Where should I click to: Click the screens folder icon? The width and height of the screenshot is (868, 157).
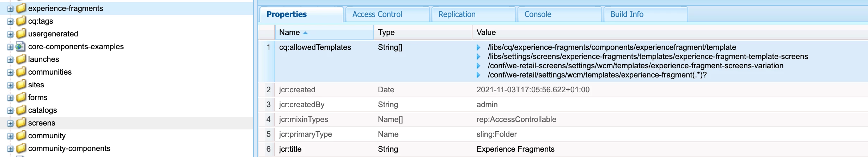click(x=21, y=123)
